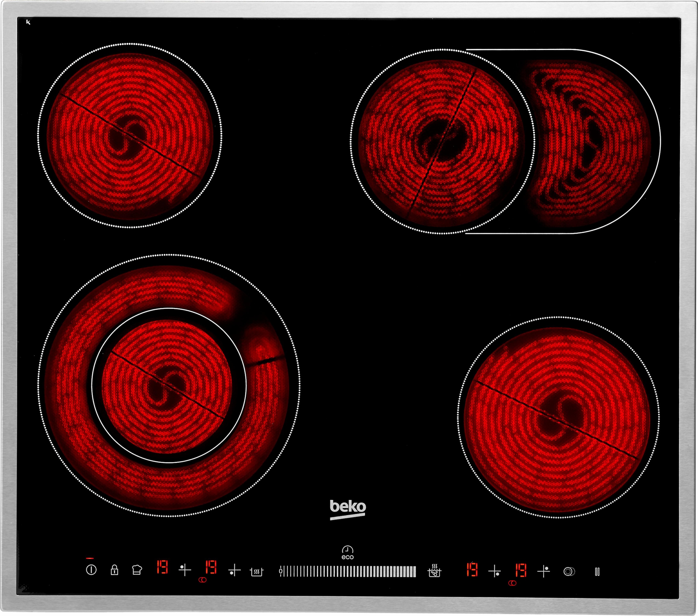Image resolution: width=698 pixels, height=616 pixels.
Task: Set heat level on the slider bar
Action: click(348, 571)
